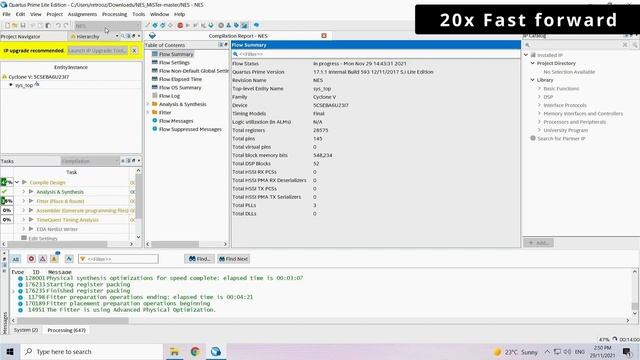Click the run arrow beside Fitter (Place & Route)

(x=31, y=201)
